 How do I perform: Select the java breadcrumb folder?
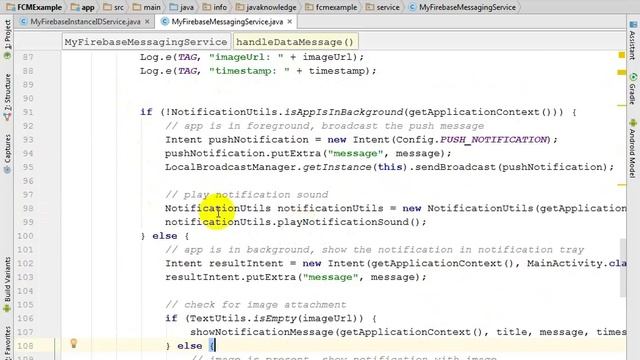182,7
